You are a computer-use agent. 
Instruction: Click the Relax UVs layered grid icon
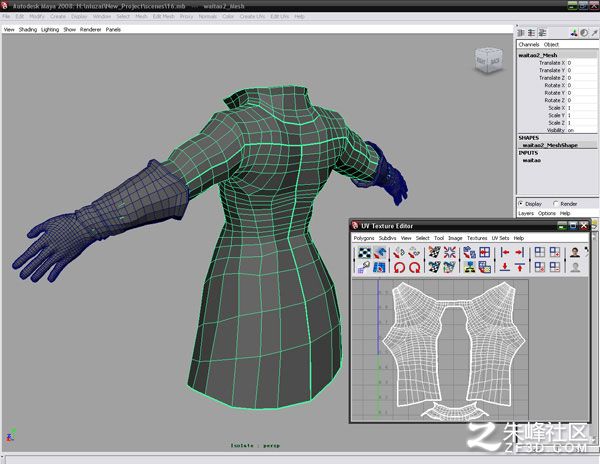coord(484,267)
